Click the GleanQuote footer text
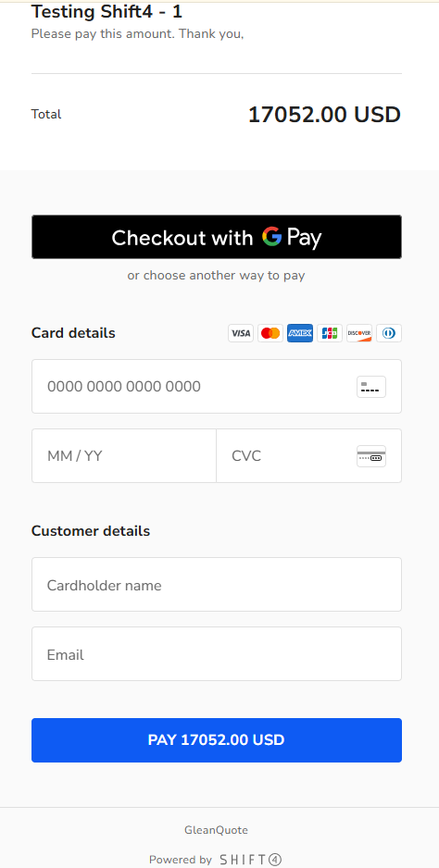This screenshot has width=439, height=868. [x=216, y=830]
